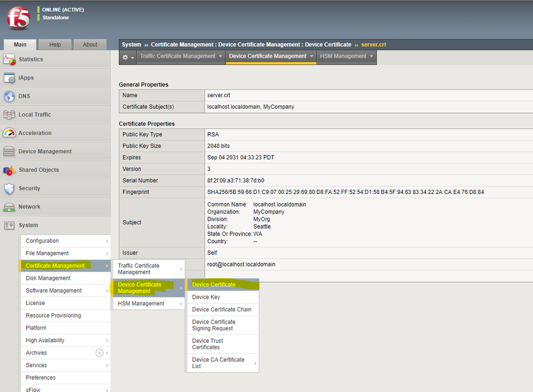Open the Network sidebar icon
Screen dimensions: 533x392
pos(9,207)
